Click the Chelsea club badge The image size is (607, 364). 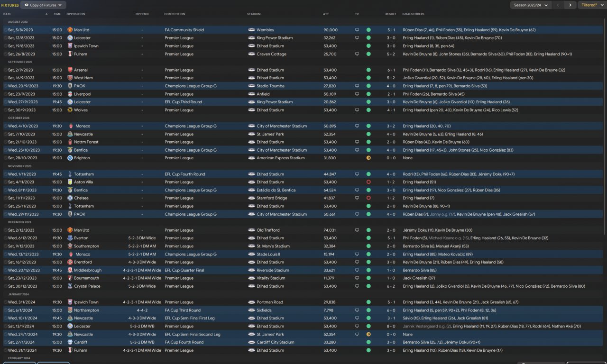point(70,198)
